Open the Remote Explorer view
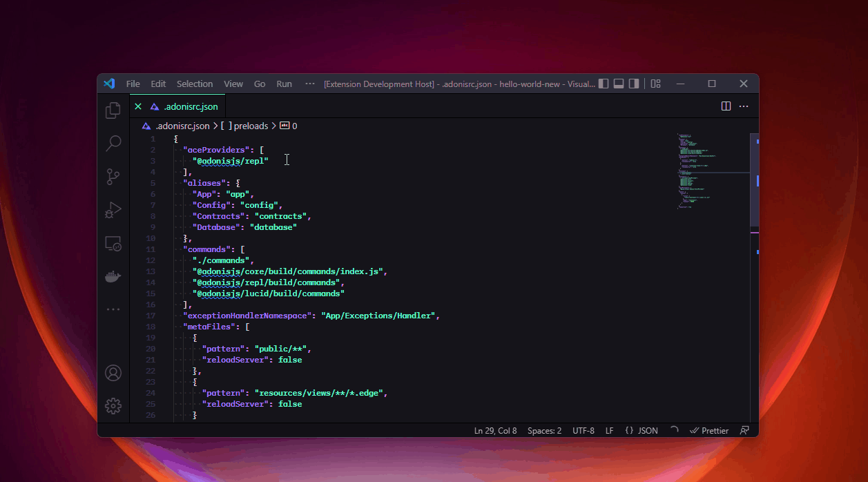Image resolution: width=868 pixels, height=482 pixels. point(113,243)
